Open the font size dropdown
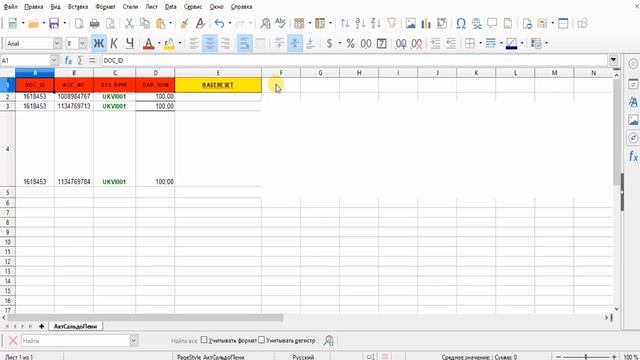 (x=83, y=43)
